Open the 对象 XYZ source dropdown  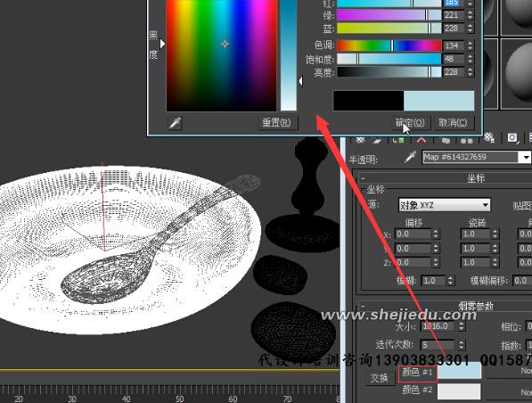pos(444,205)
